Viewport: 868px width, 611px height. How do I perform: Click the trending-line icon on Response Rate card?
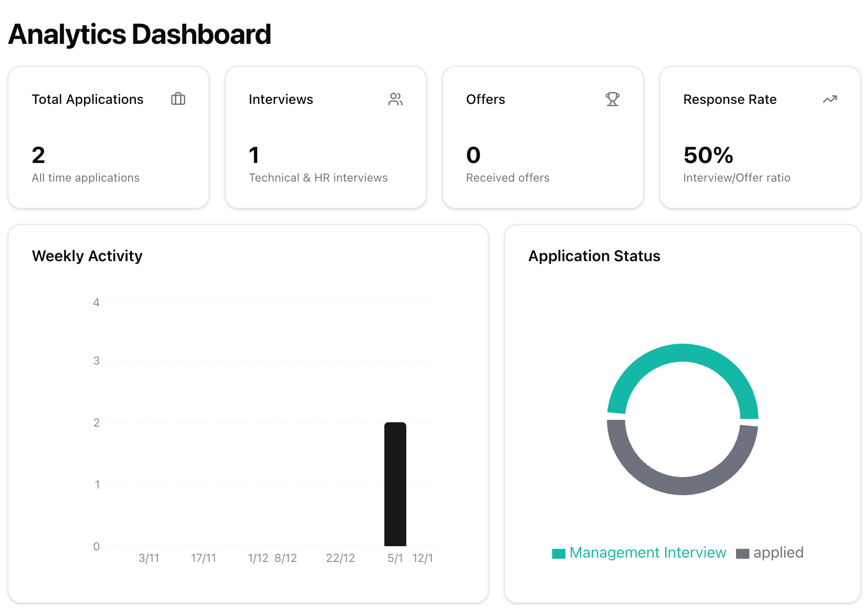coord(829,99)
